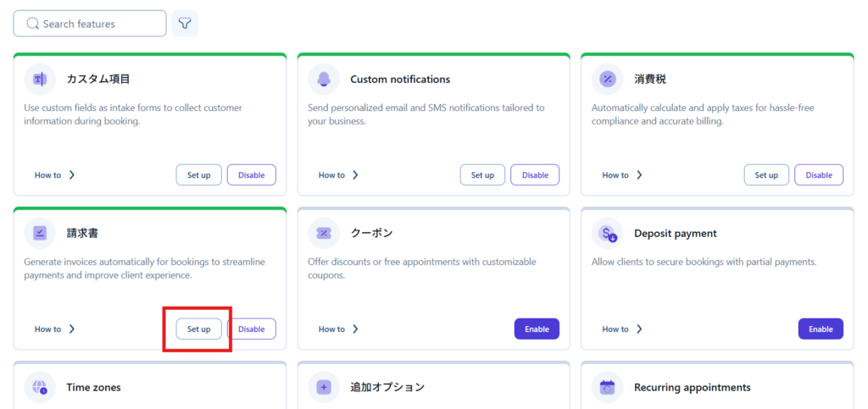Set up the 請求書 feature
This screenshot has height=409, width=868.
(x=199, y=329)
